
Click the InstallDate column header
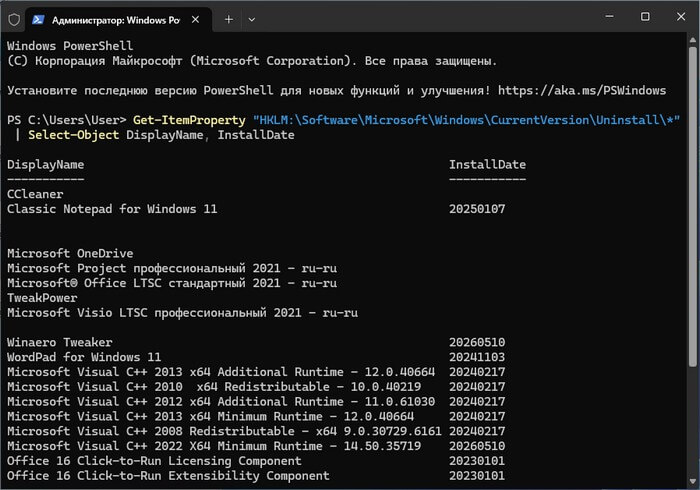point(487,165)
